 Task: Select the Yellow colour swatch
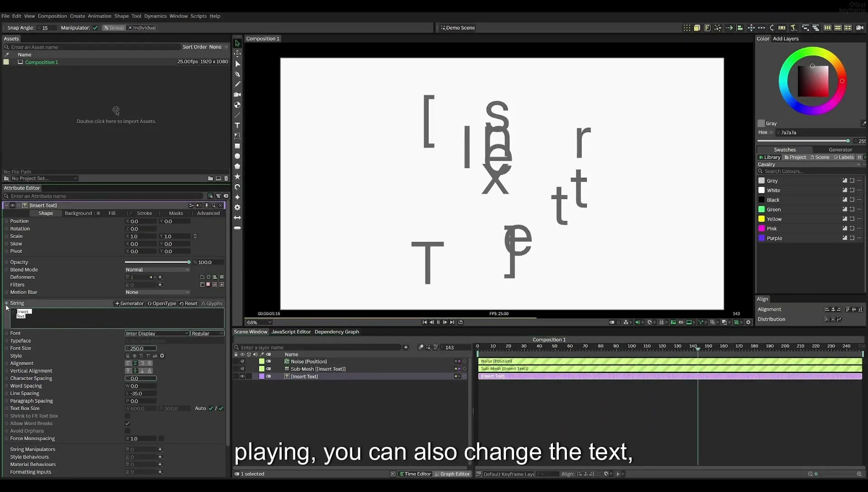(x=761, y=219)
